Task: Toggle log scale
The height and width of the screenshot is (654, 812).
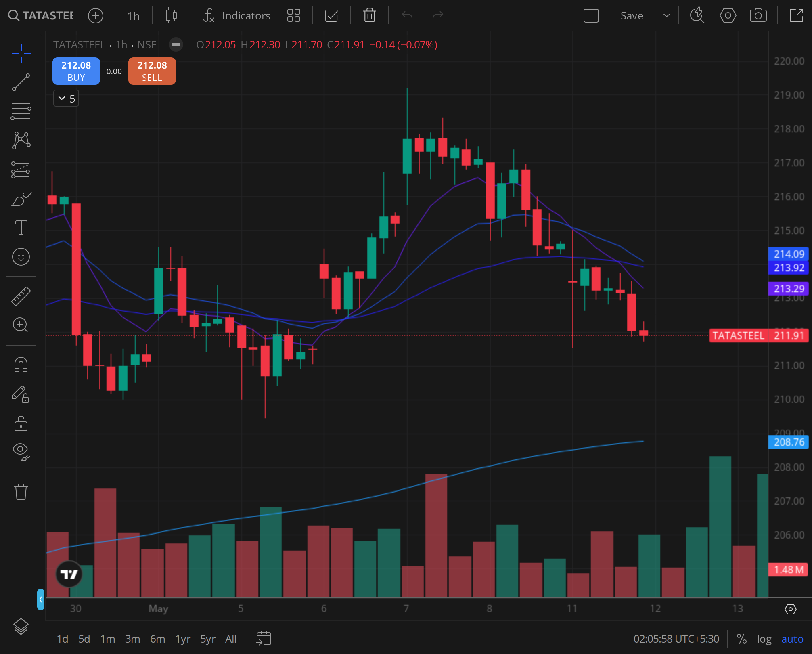Action: point(764,639)
